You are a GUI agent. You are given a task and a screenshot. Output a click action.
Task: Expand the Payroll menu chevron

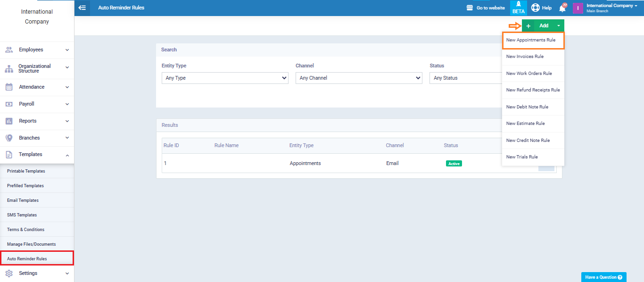click(67, 104)
